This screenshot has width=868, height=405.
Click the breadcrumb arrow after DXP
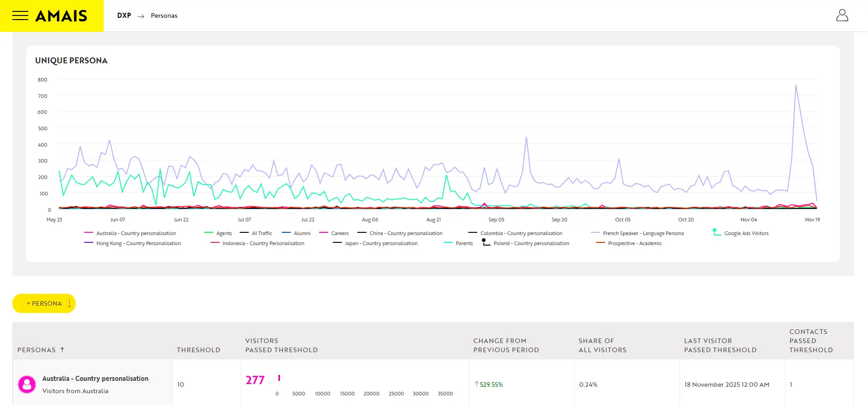point(141,16)
